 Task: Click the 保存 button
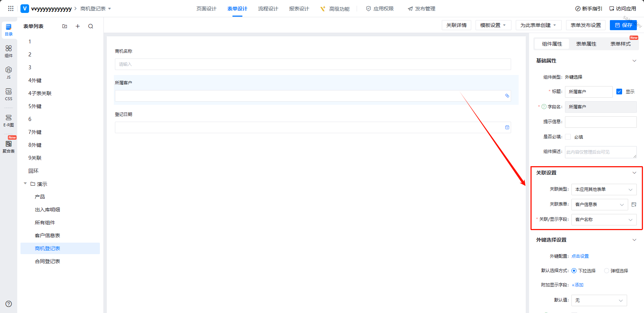tap(623, 25)
